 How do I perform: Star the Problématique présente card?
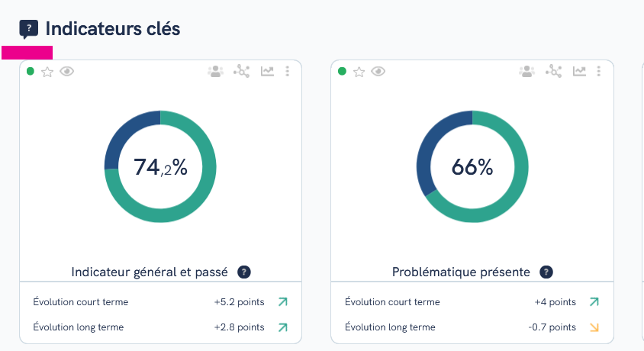point(359,72)
